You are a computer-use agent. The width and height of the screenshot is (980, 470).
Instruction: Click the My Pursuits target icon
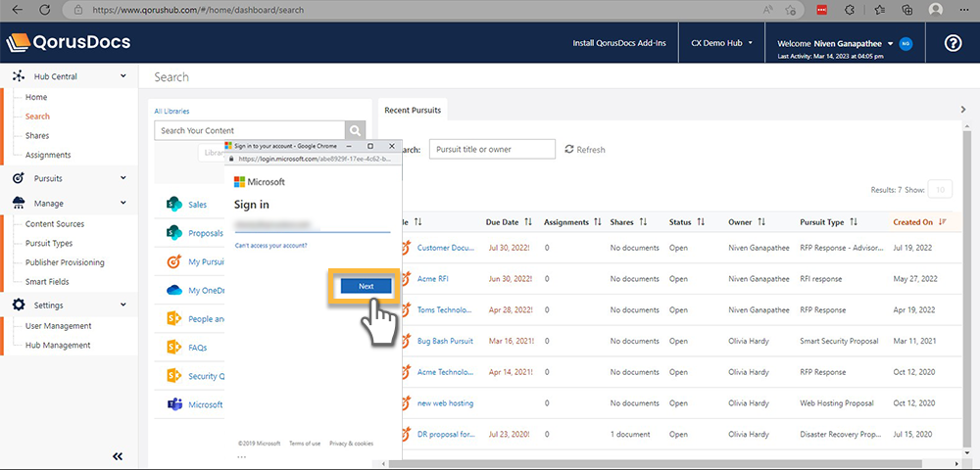pos(174,262)
